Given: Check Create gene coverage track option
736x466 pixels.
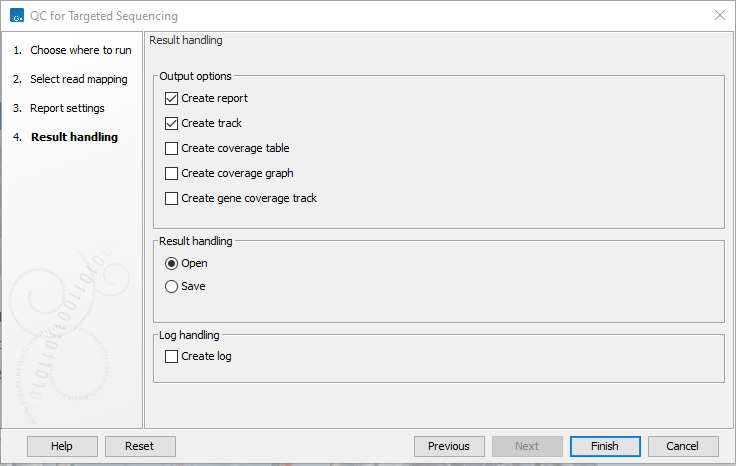Looking at the screenshot, I should pos(172,199).
